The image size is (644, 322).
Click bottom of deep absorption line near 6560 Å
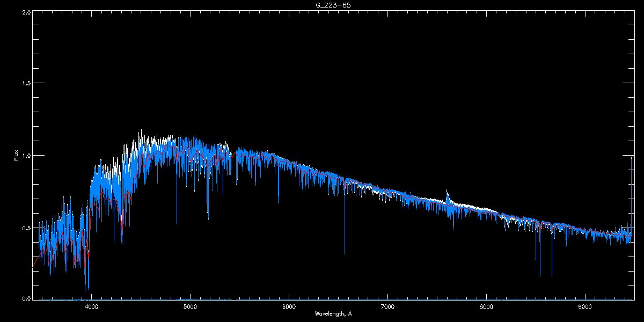coord(345,252)
